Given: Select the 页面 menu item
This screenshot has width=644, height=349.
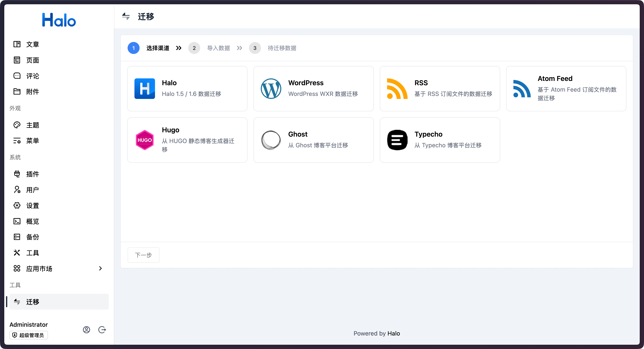Looking at the screenshot, I should [32, 60].
